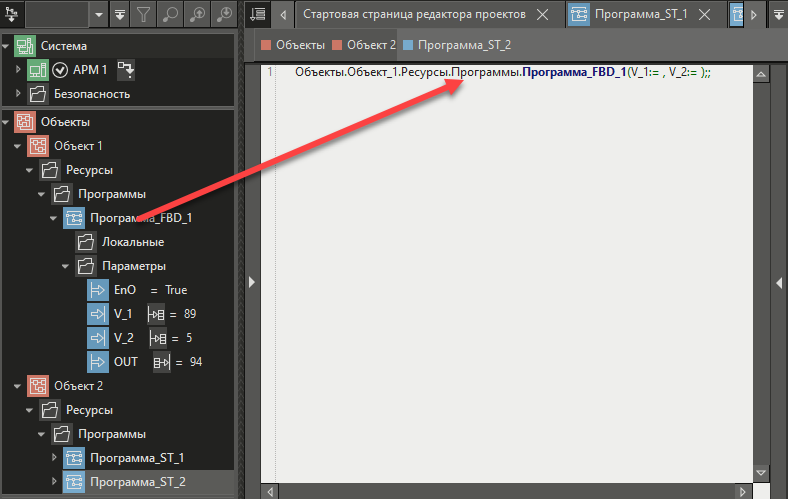Select the OUT parameter in the tree

pos(125,362)
